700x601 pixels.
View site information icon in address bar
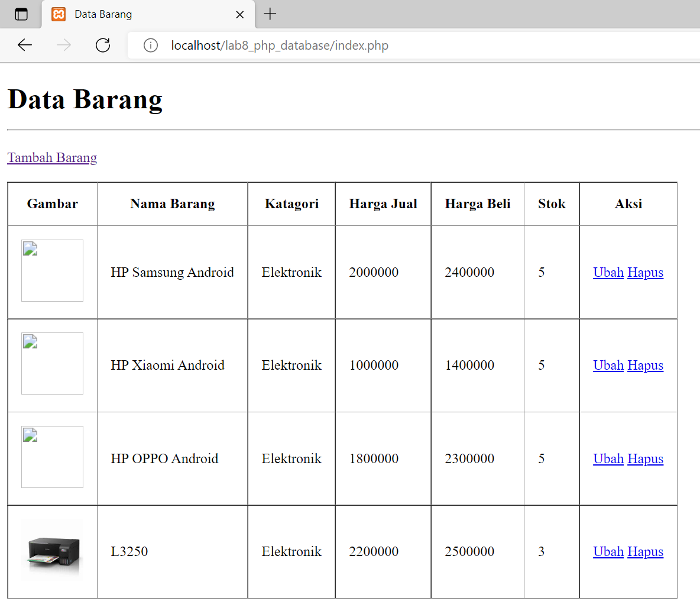[150, 45]
